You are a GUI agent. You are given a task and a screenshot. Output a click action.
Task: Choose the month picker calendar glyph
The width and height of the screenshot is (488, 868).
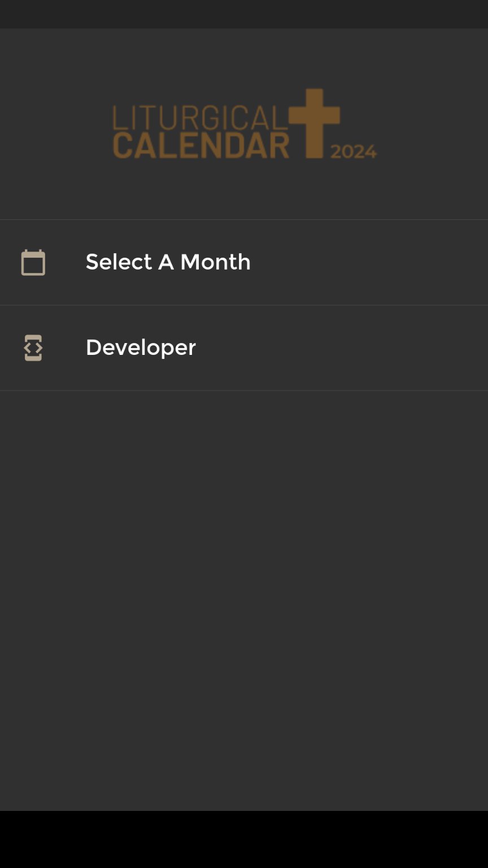(33, 262)
